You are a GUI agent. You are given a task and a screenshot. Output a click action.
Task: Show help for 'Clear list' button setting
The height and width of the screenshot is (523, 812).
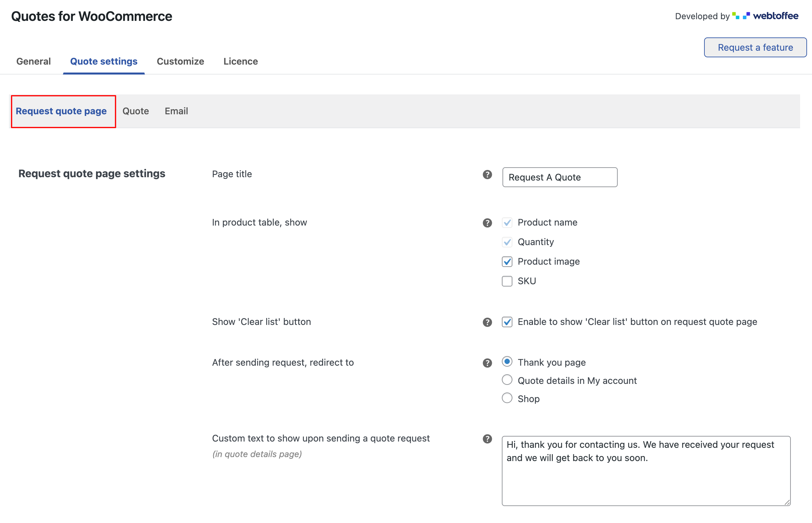[487, 322]
